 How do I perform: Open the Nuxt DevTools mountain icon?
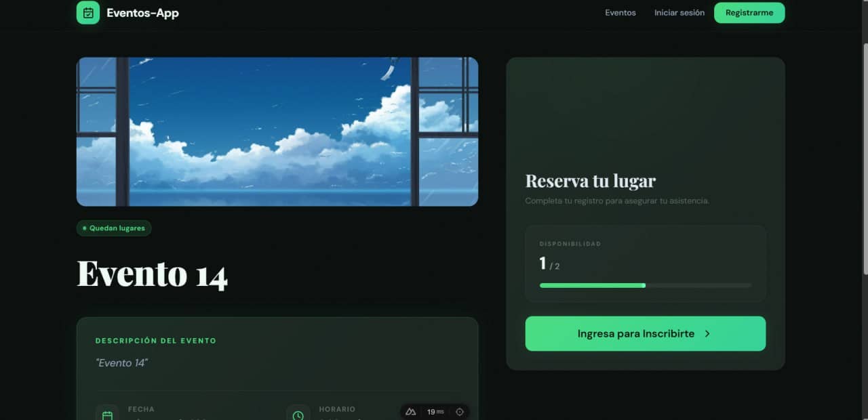click(x=410, y=412)
